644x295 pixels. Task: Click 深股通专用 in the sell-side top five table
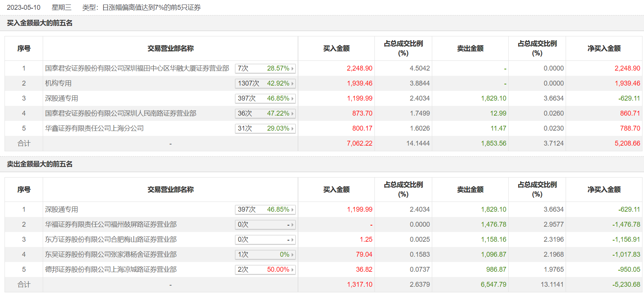point(61,209)
